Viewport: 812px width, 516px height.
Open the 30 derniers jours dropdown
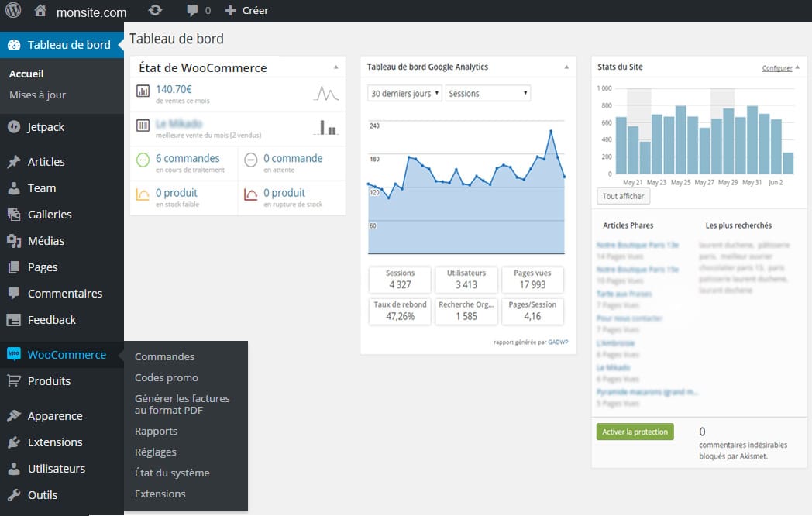click(405, 93)
